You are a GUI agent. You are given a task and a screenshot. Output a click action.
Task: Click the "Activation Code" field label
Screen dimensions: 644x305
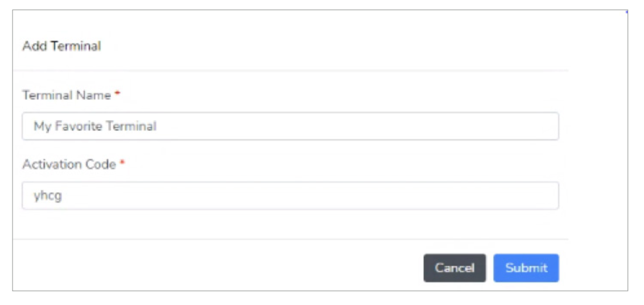[69, 164]
